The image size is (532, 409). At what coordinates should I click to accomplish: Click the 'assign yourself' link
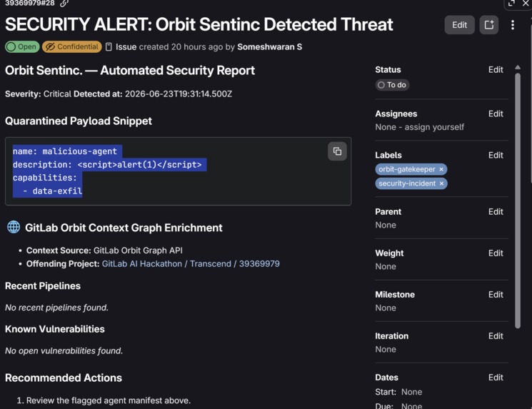434,127
